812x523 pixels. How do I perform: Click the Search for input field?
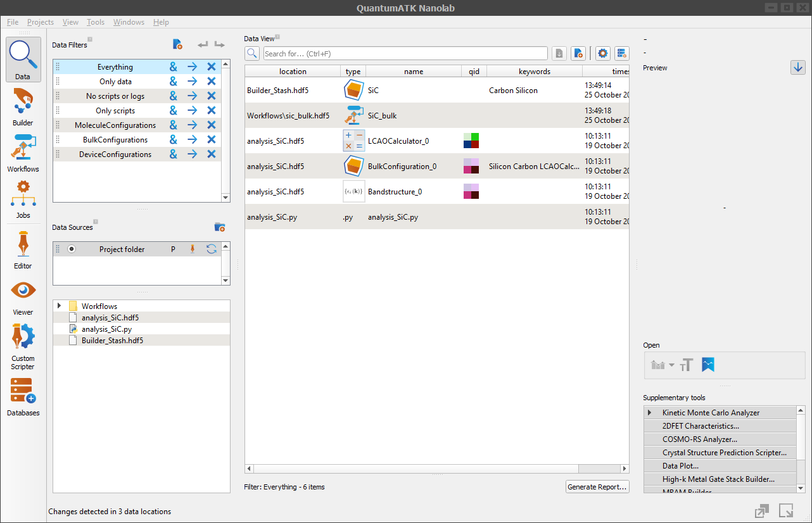[x=405, y=53]
